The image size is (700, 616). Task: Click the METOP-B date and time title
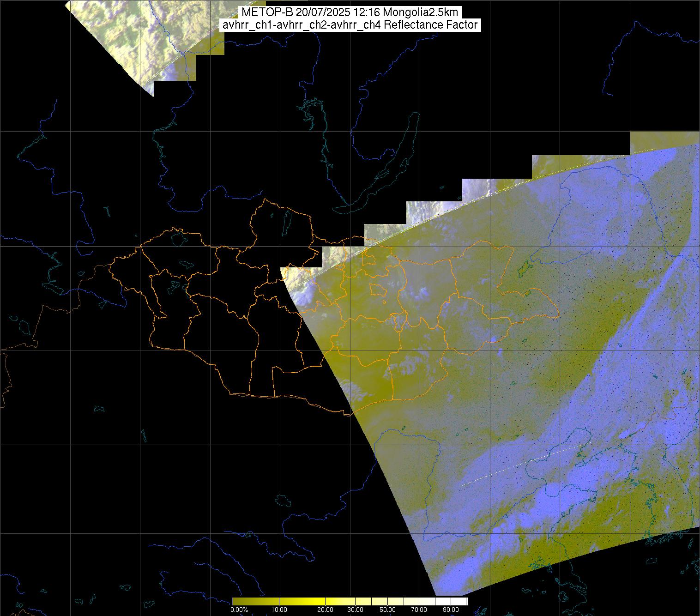350,12
